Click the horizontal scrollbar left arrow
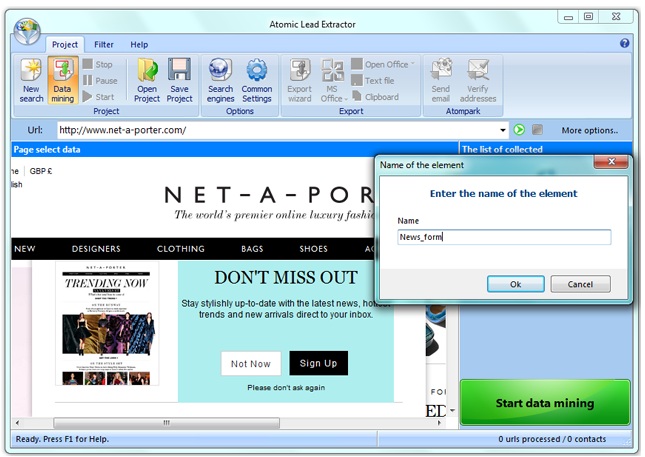The height and width of the screenshot is (457, 645). pos(17,422)
